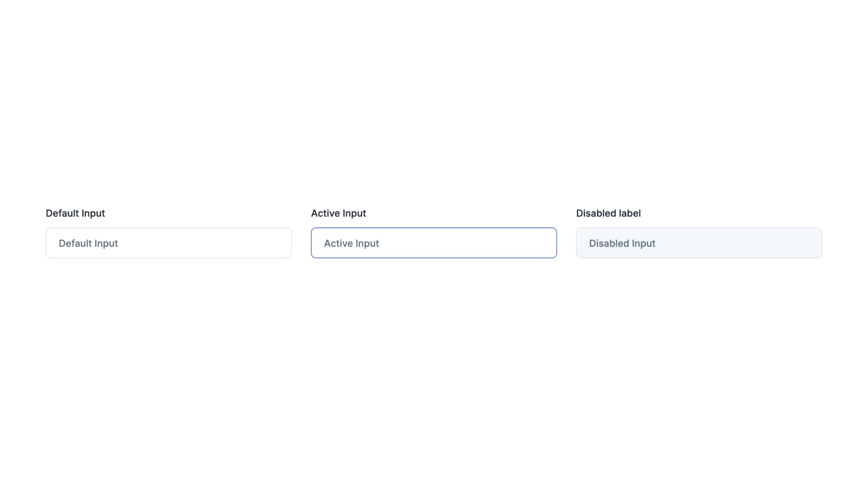Click the placeholder text in Default Input
Image resolution: width=868 pixels, height=477 pixels.
point(88,243)
